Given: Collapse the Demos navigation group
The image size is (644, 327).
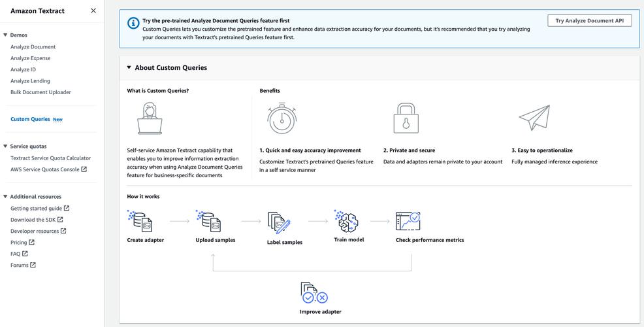Looking at the screenshot, I should [5, 35].
